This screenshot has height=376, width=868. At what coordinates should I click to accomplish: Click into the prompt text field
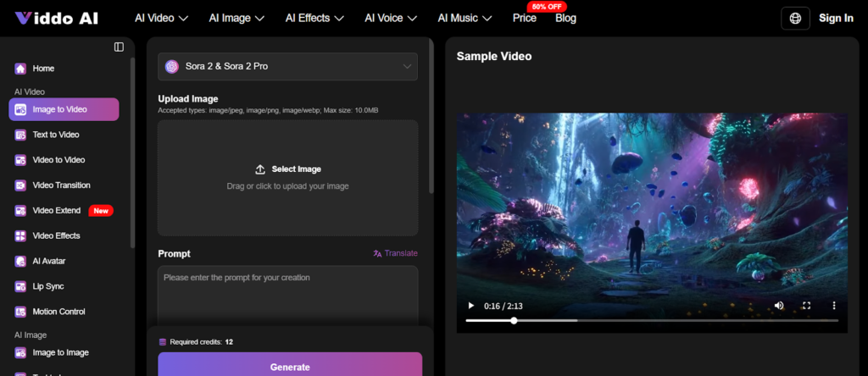tap(287, 296)
